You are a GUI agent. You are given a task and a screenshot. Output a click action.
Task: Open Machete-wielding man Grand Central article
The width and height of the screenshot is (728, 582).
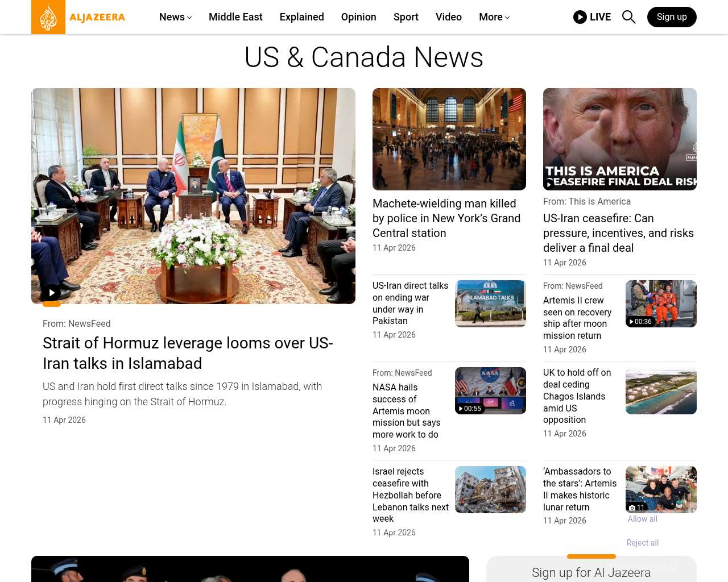446,218
